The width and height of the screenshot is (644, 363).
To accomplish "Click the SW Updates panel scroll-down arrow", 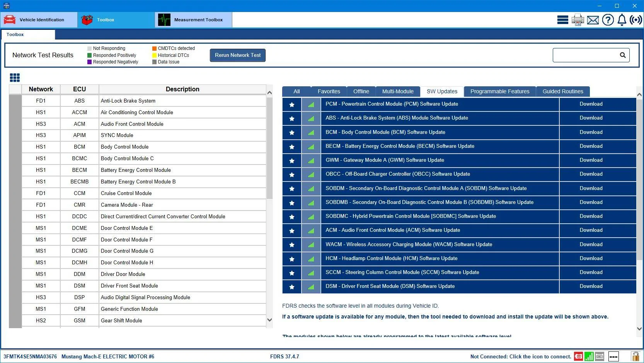I will 639,329.
